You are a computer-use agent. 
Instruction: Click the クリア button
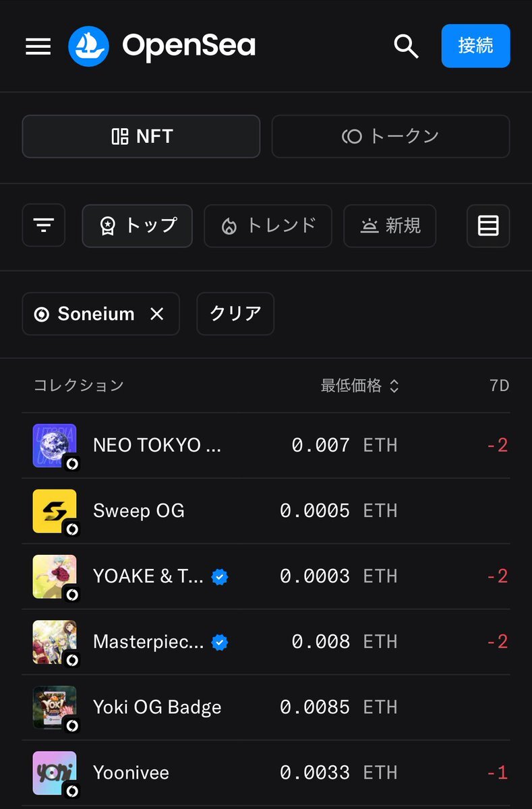[235, 314]
